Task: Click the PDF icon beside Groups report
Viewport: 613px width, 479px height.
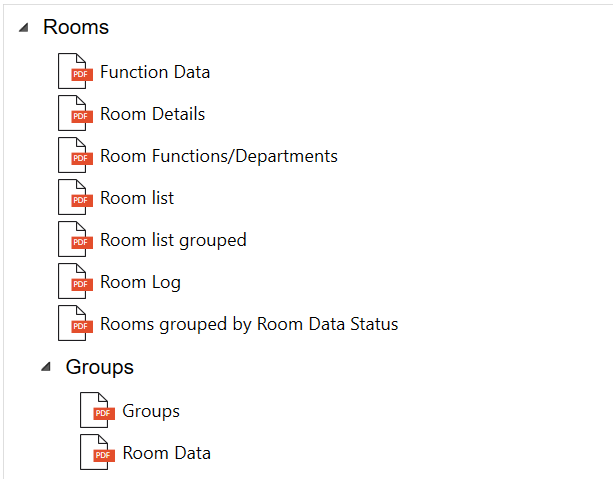Action: pyautogui.click(x=97, y=412)
